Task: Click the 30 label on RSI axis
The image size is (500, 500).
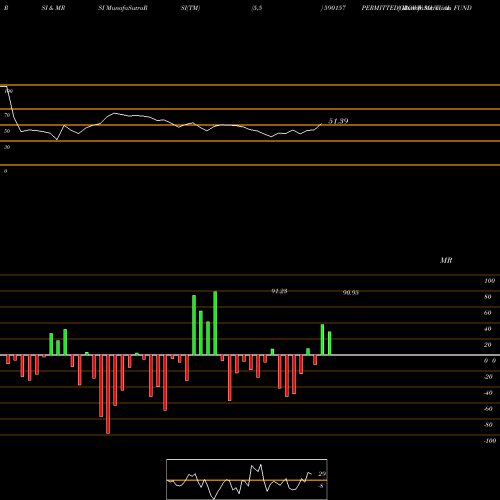Action: click(7, 147)
